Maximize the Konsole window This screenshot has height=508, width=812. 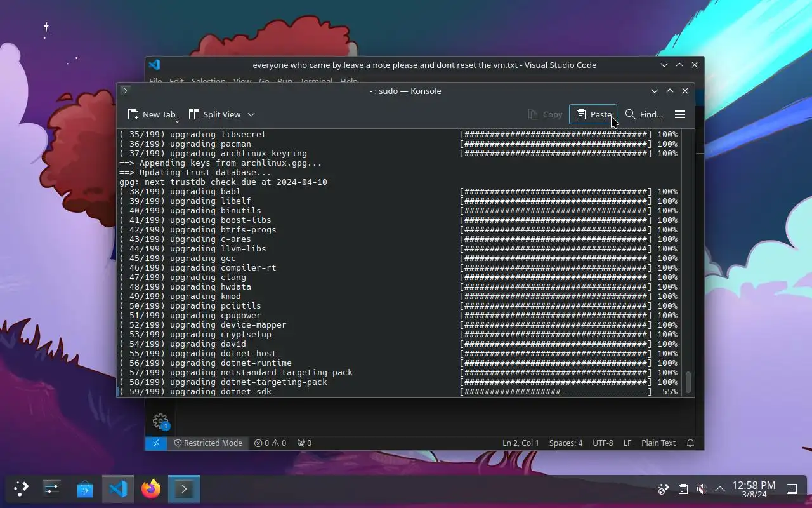point(670,91)
